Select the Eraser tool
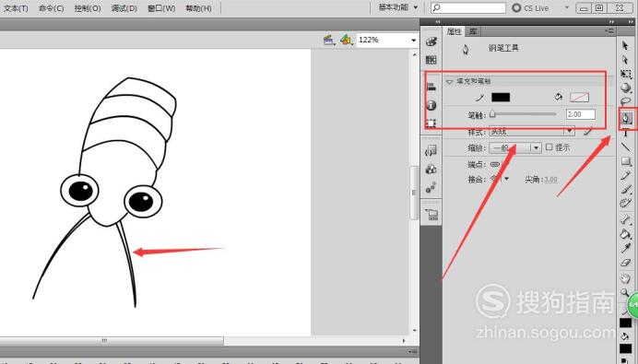 pos(625,263)
